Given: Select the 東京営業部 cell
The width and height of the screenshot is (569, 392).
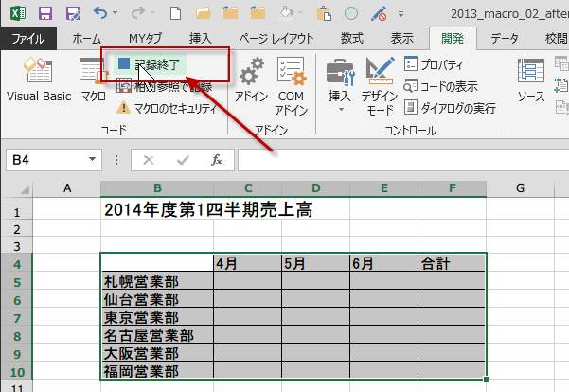Looking at the screenshot, I should [157, 316].
